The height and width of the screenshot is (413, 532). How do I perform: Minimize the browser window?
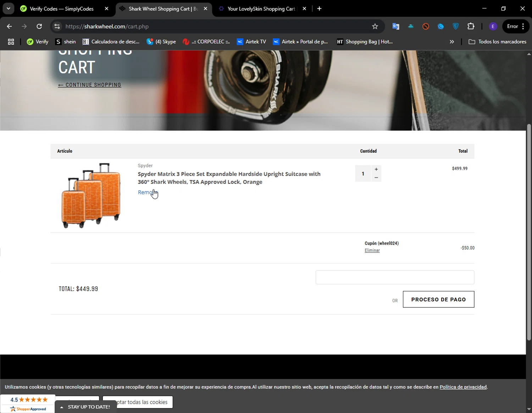(x=484, y=9)
